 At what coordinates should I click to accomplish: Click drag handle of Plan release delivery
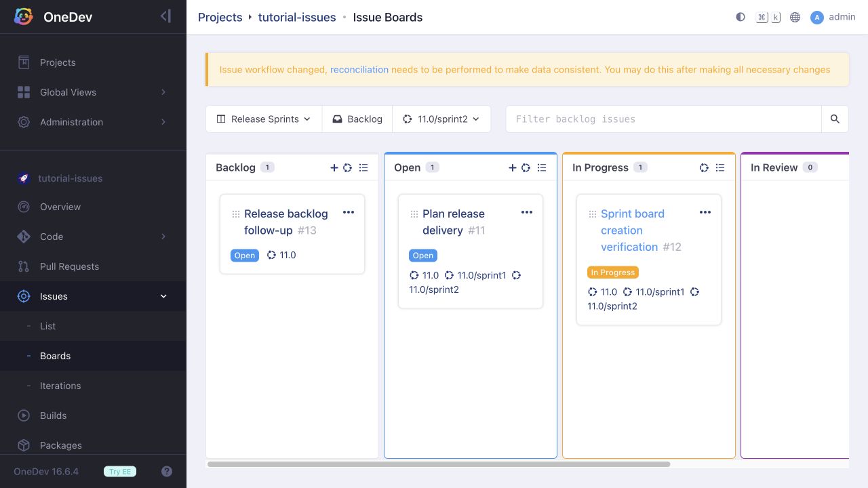tap(414, 214)
